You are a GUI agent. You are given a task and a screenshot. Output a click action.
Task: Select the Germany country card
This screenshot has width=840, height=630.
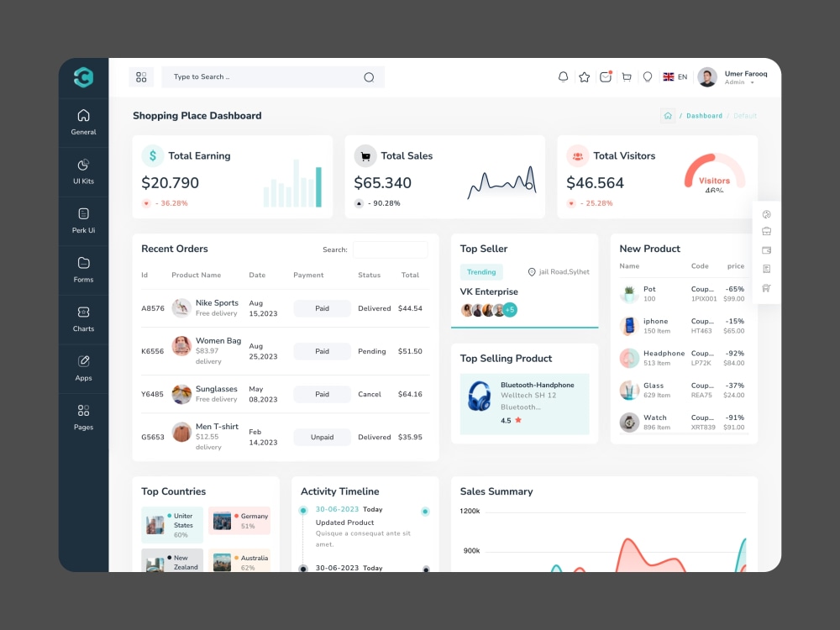(x=239, y=521)
